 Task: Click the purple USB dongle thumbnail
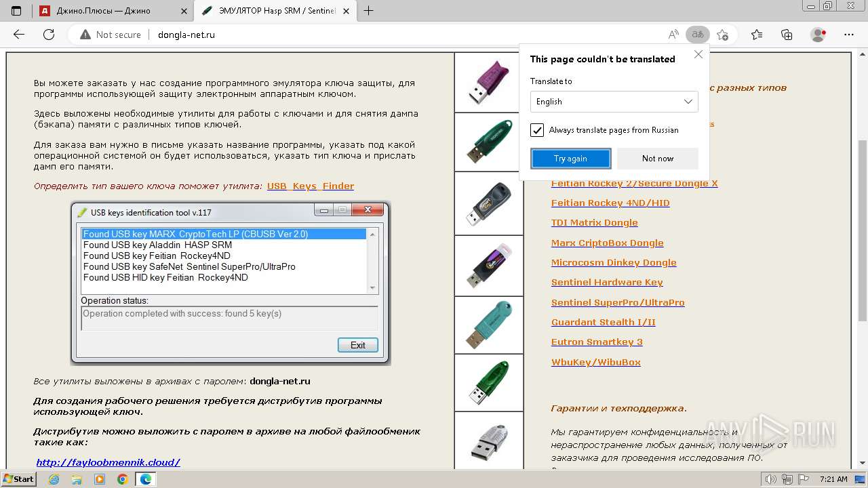point(489,83)
